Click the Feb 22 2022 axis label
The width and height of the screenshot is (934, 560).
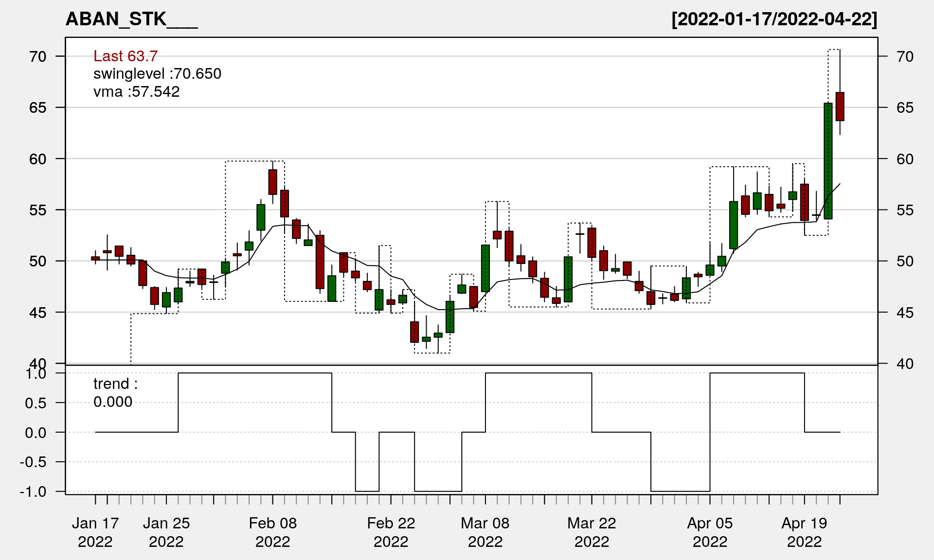pyautogui.click(x=391, y=532)
